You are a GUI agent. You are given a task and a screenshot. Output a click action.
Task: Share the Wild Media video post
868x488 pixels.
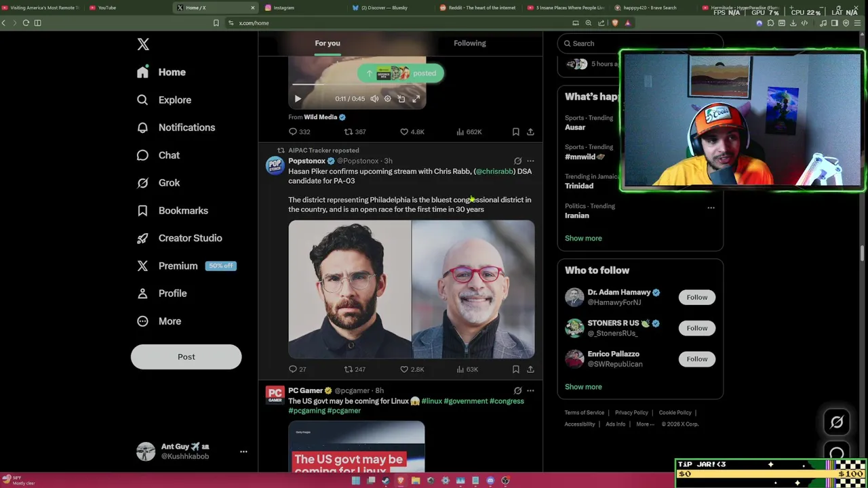point(530,132)
